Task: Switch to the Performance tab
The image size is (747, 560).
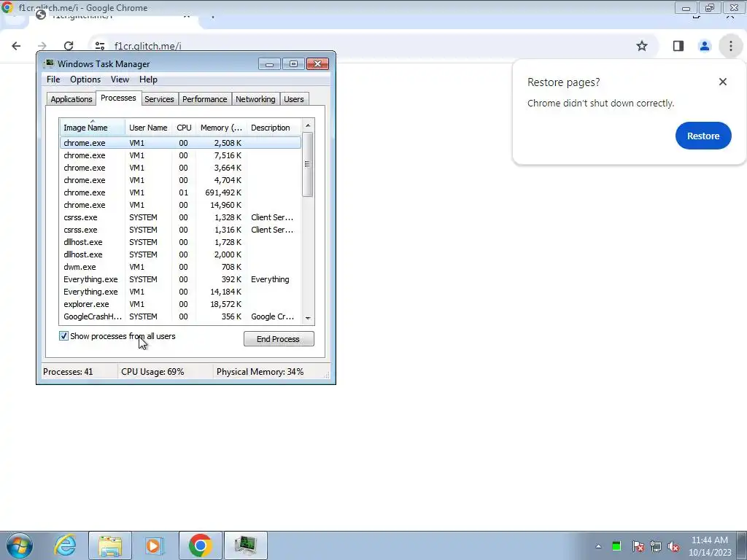Action: [x=205, y=99]
